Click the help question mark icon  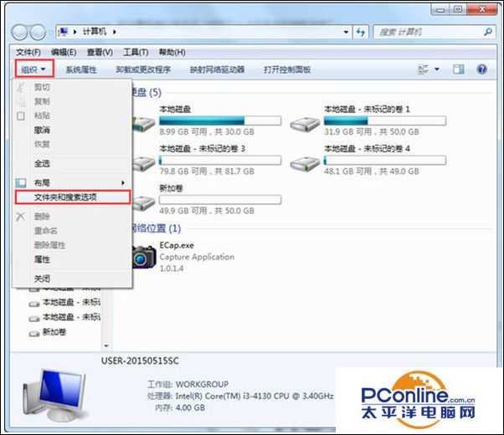tap(482, 69)
